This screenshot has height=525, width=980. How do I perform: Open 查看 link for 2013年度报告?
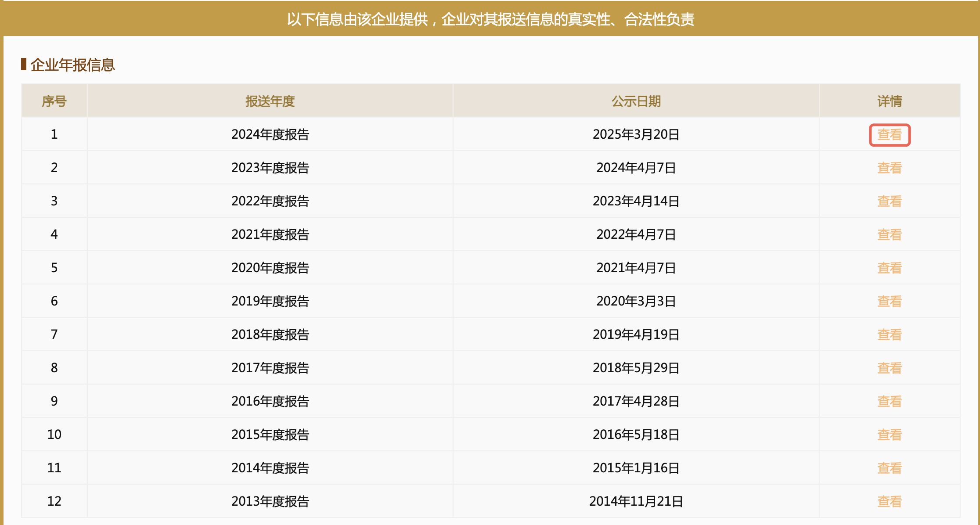click(890, 502)
